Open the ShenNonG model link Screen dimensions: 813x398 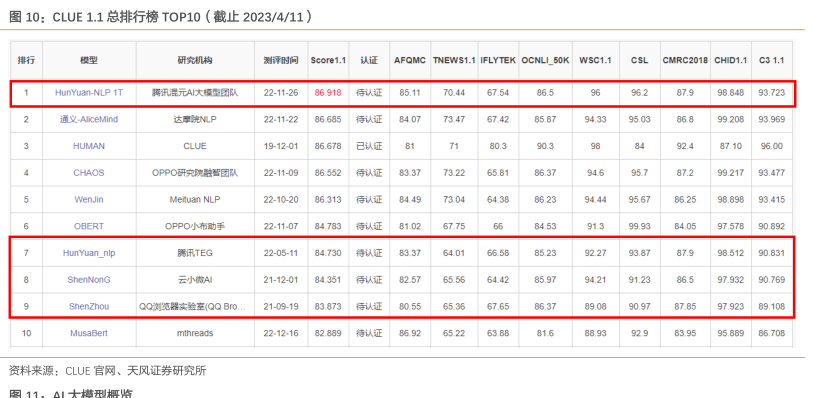click(89, 280)
